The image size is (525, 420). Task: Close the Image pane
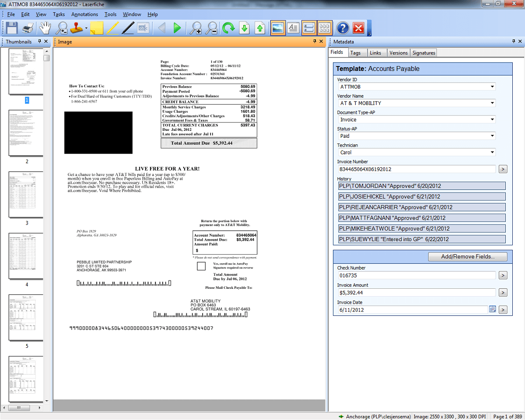click(321, 42)
